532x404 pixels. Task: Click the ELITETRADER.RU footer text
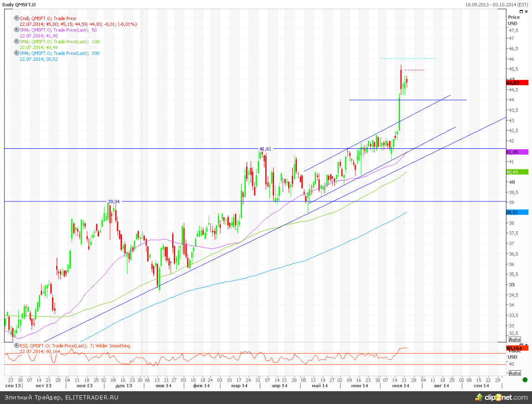click(92, 397)
